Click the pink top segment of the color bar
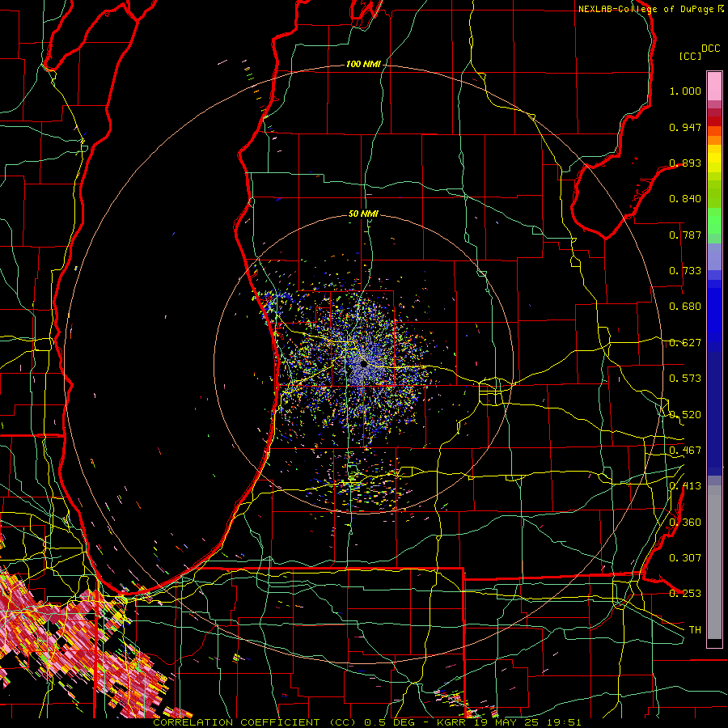The height and width of the screenshot is (728, 728). (714, 86)
